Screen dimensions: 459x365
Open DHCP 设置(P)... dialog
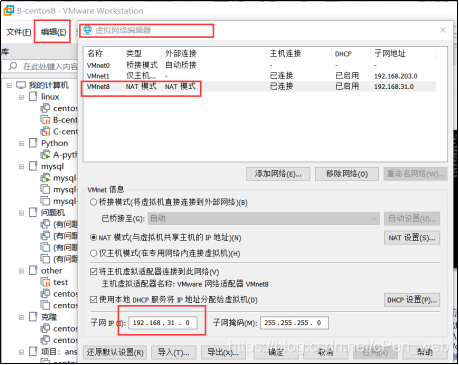click(x=412, y=300)
